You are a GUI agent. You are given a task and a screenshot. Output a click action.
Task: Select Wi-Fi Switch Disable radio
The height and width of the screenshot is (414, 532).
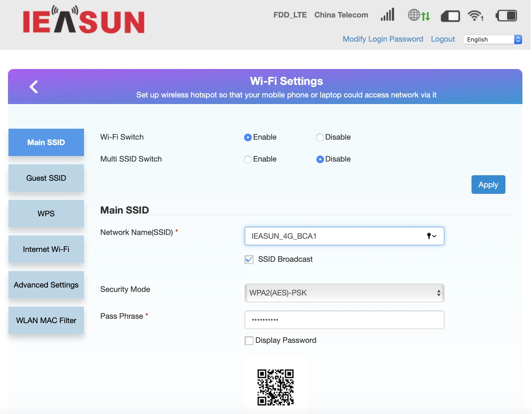[320, 137]
